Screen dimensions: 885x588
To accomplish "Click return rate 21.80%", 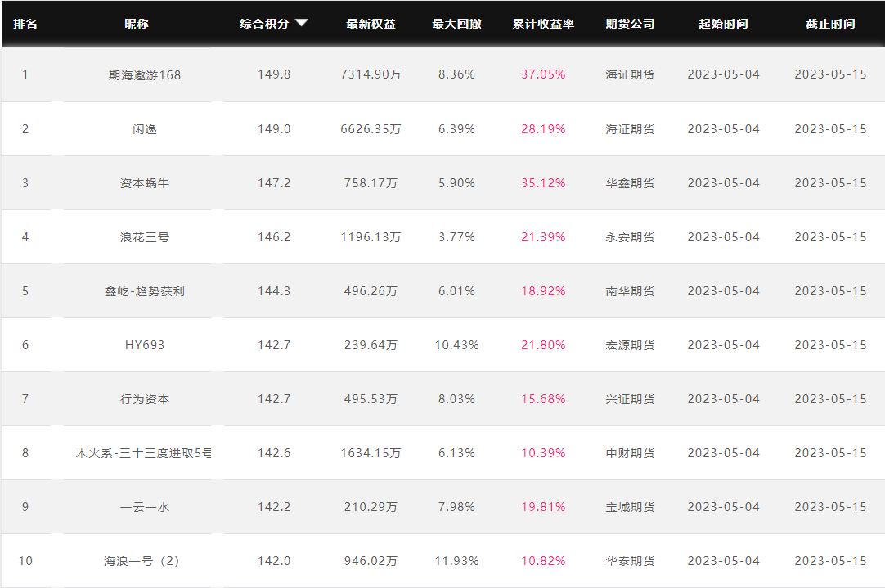I will pos(543,345).
